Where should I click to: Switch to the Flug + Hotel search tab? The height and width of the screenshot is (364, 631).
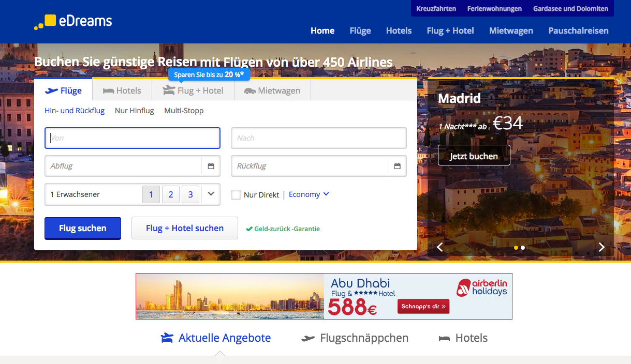pos(193,90)
